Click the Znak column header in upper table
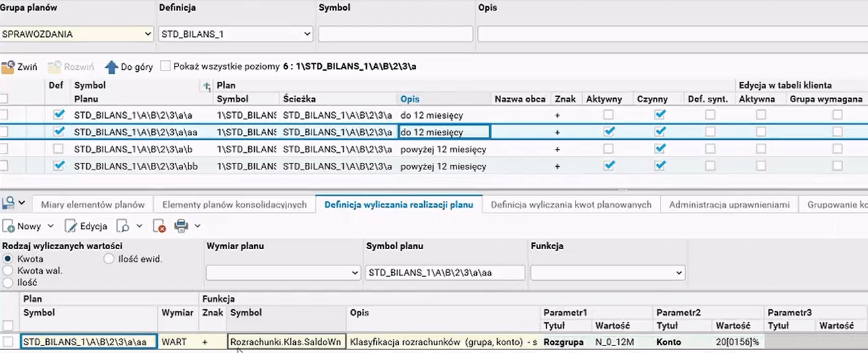 coord(565,99)
